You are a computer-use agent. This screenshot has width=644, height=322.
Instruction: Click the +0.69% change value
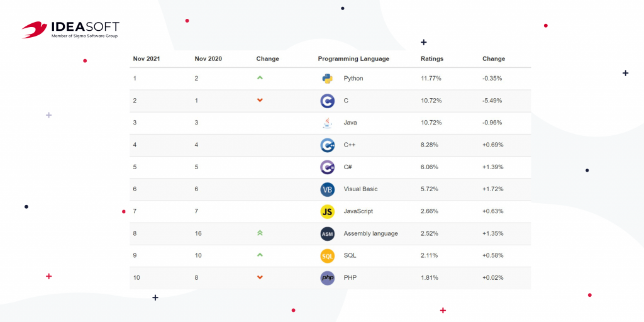492,145
